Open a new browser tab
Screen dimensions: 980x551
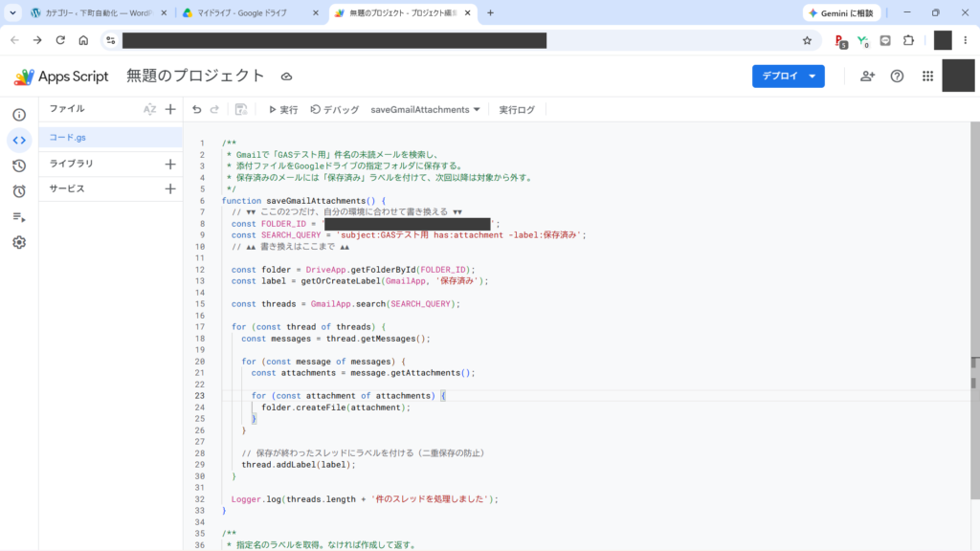pos(490,12)
